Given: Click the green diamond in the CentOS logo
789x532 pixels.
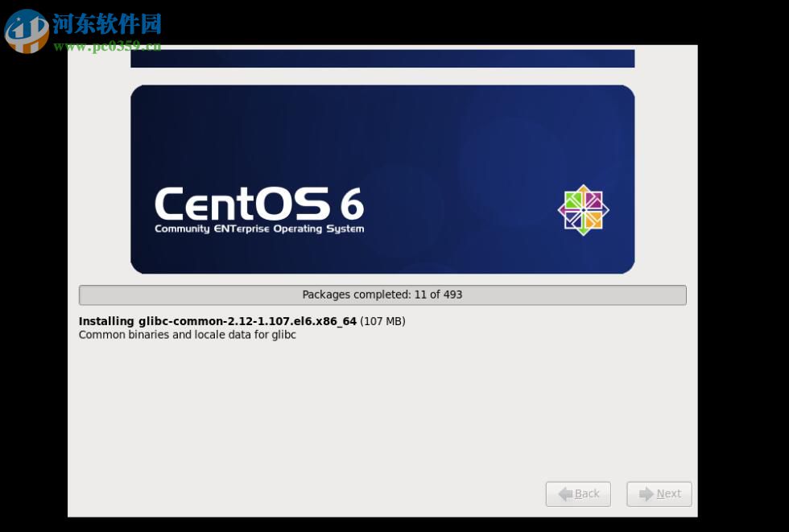Looking at the screenshot, I should coord(572,200).
